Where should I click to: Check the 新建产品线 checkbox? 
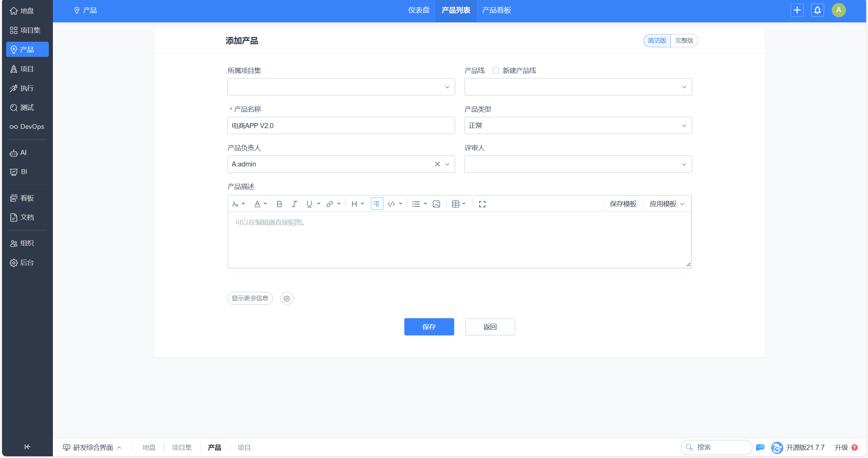(x=496, y=71)
